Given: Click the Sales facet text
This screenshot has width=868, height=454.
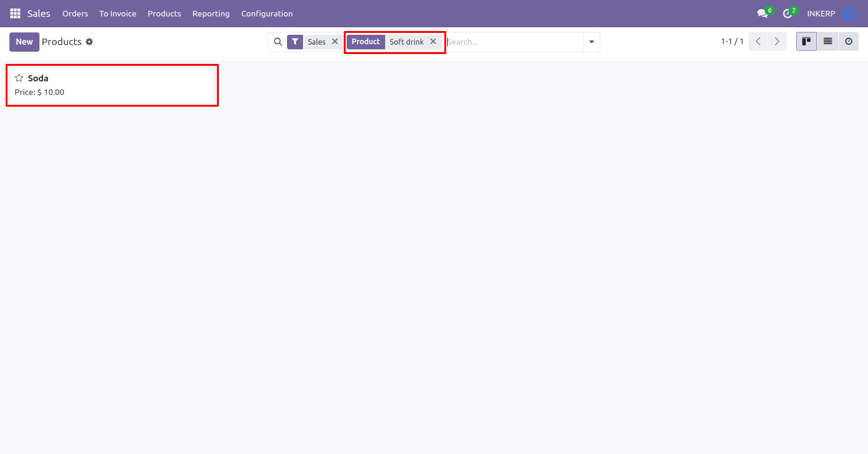Looking at the screenshot, I should (317, 42).
